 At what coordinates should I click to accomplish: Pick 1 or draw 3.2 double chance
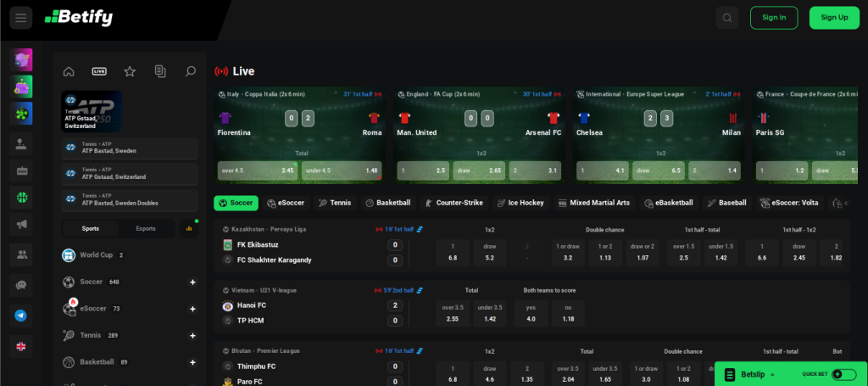tap(568, 253)
